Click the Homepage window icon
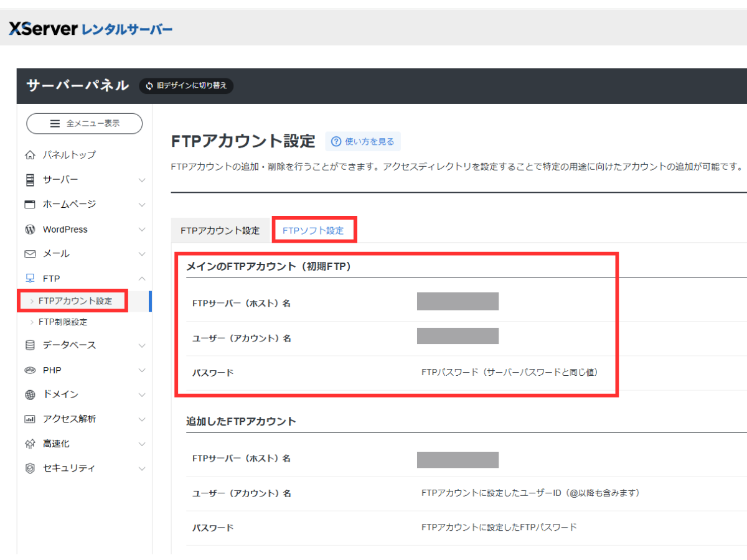Image resolution: width=747 pixels, height=560 pixels. point(30,204)
